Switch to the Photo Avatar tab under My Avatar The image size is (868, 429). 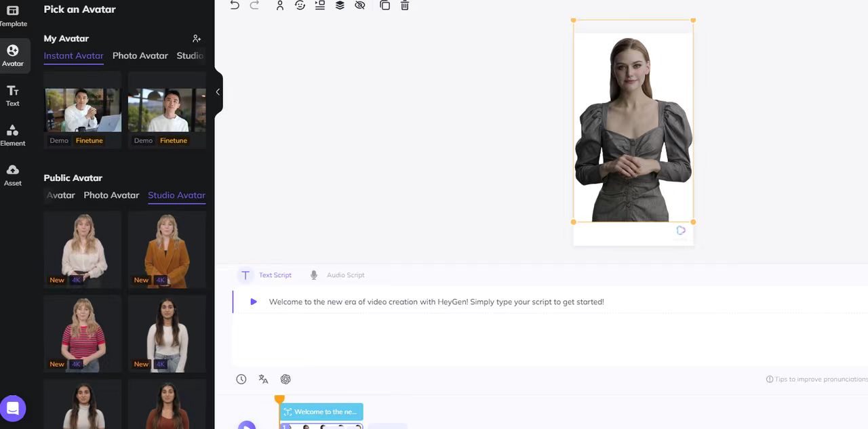(140, 56)
